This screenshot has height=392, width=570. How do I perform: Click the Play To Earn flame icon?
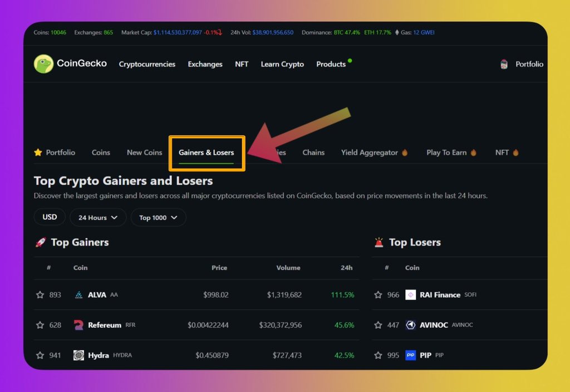point(473,153)
